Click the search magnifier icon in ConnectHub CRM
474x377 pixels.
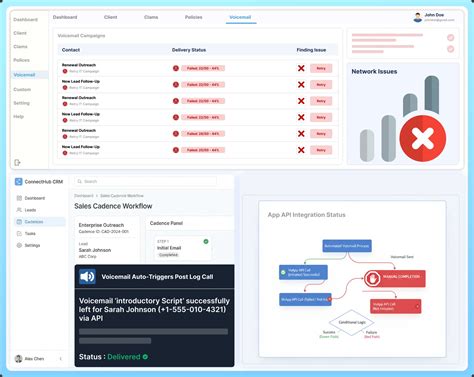tap(80, 181)
